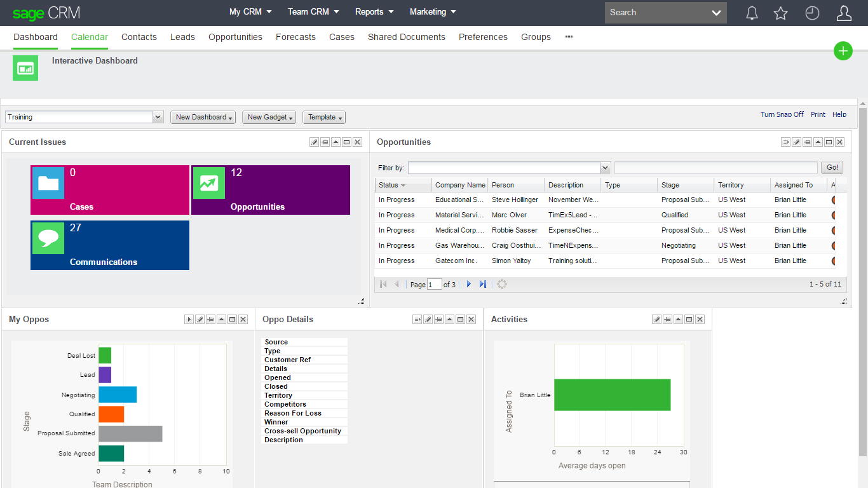This screenshot has height=488, width=868.
Task: Open the Reports menu
Action: coord(374,11)
